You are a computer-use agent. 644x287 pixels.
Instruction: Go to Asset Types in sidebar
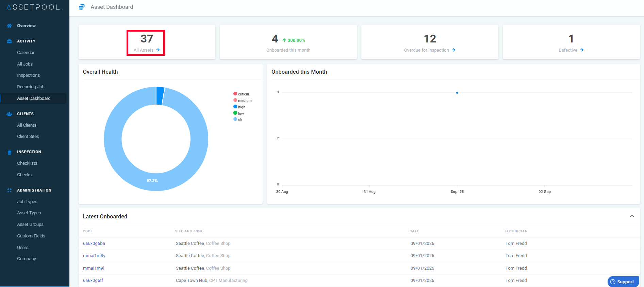[x=29, y=213]
